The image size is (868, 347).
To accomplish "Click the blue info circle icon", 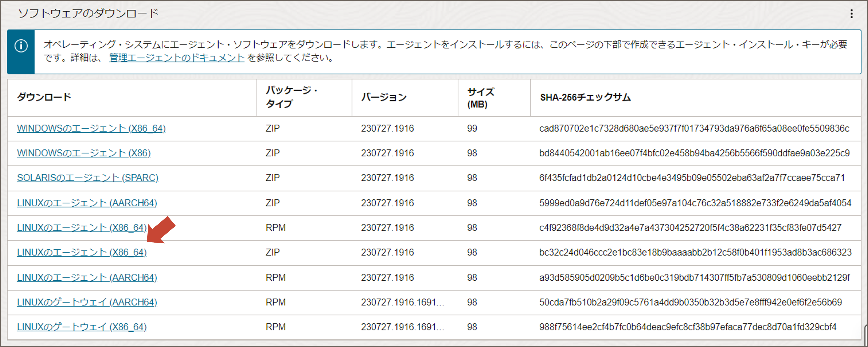I will point(21,46).
